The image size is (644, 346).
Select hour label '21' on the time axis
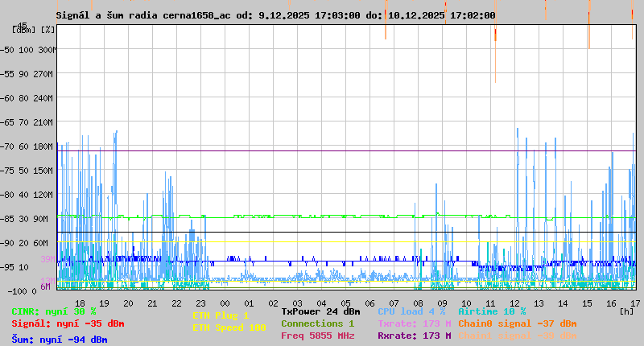(x=152, y=303)
